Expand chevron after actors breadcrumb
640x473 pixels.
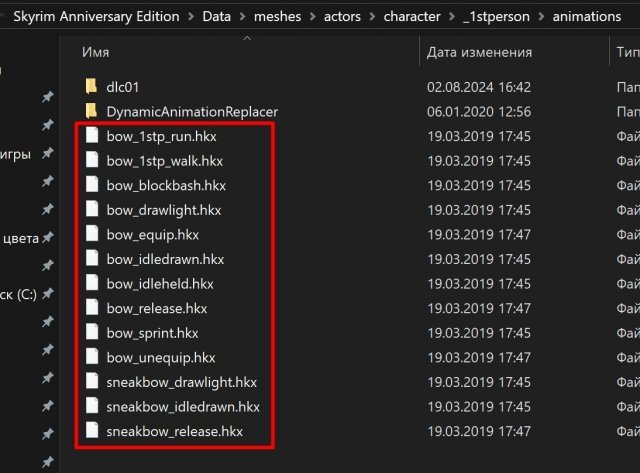[372, 17]
